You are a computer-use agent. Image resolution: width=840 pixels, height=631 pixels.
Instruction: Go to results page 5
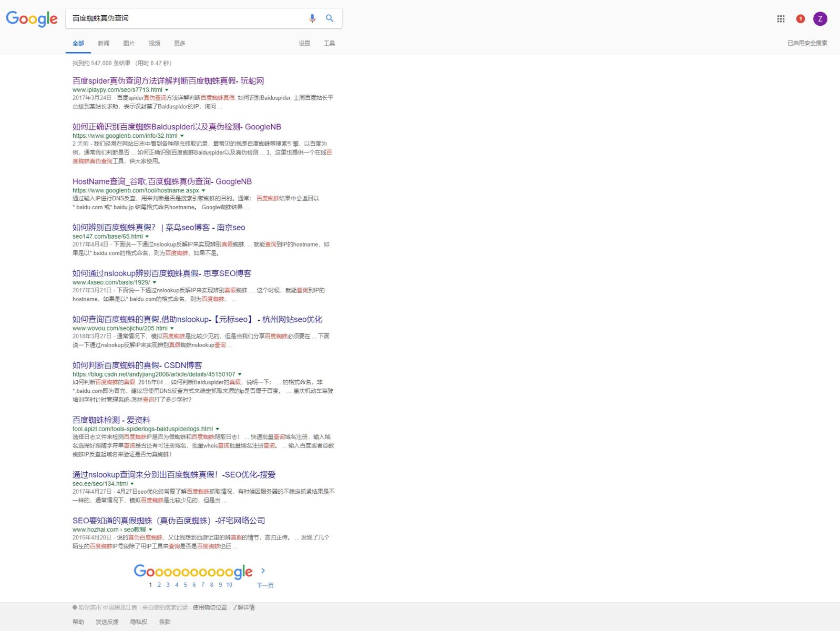[186, 585]
